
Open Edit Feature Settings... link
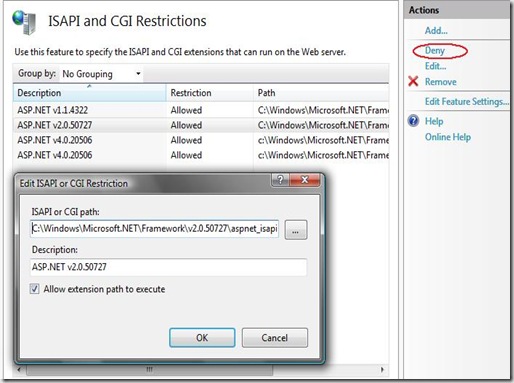click(467, 101)
